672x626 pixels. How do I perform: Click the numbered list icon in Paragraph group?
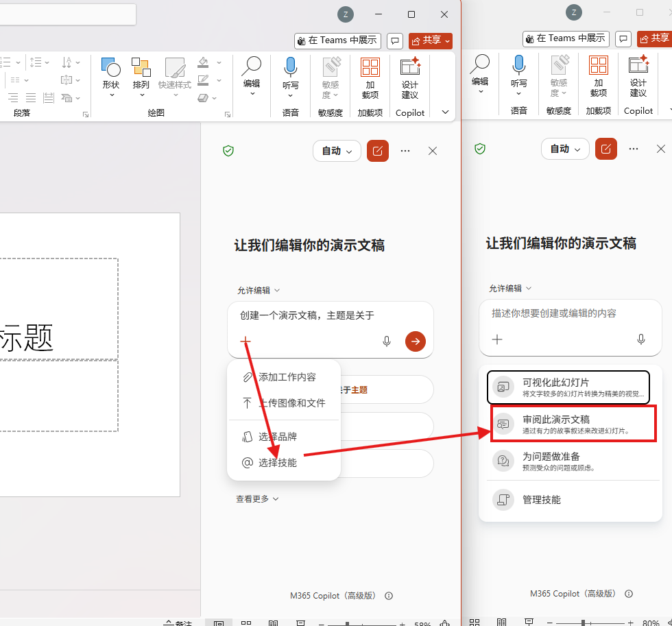click(x=5, y=62)
